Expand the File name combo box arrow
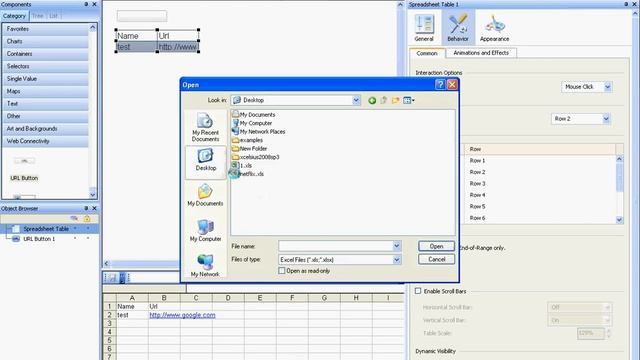Screen dimensions: 640x360 point(396,246)
